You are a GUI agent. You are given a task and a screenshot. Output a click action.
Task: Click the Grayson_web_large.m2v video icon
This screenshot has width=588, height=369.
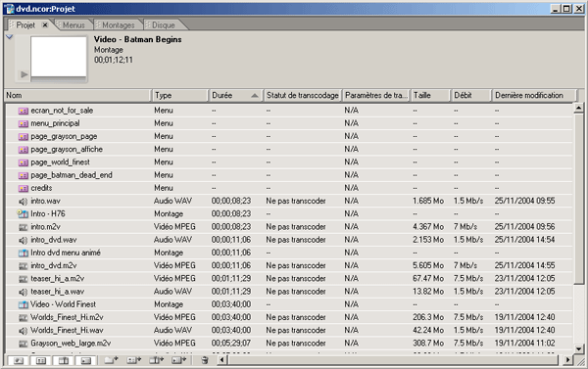click(24, 344)
